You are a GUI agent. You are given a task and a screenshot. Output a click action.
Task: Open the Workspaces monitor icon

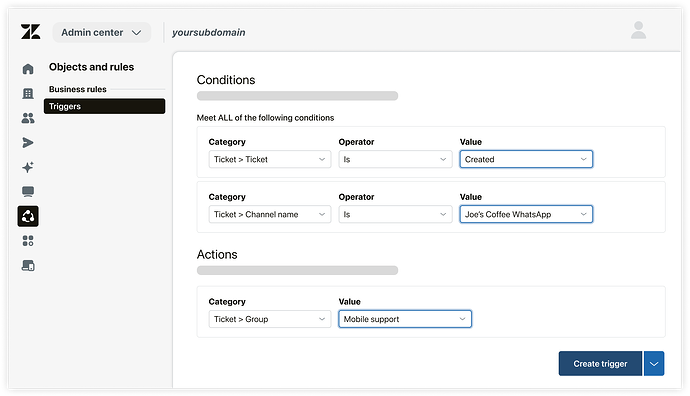pos(28,191)
